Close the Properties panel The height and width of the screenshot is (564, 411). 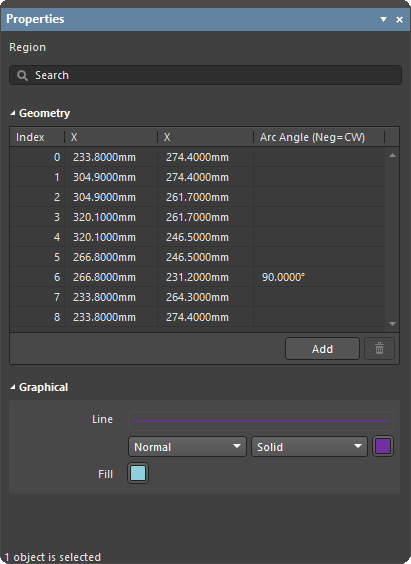click(399, 19)
